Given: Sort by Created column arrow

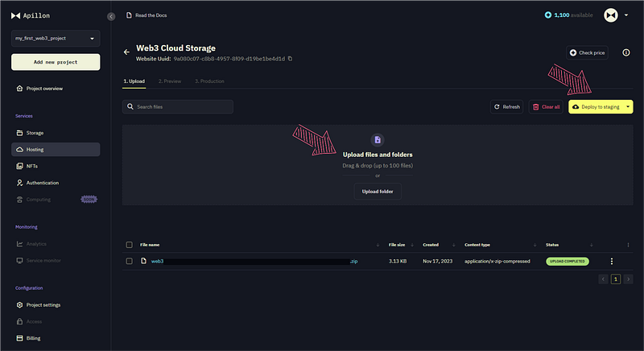Looking at the screenshot, I should [x=453, y=245].
